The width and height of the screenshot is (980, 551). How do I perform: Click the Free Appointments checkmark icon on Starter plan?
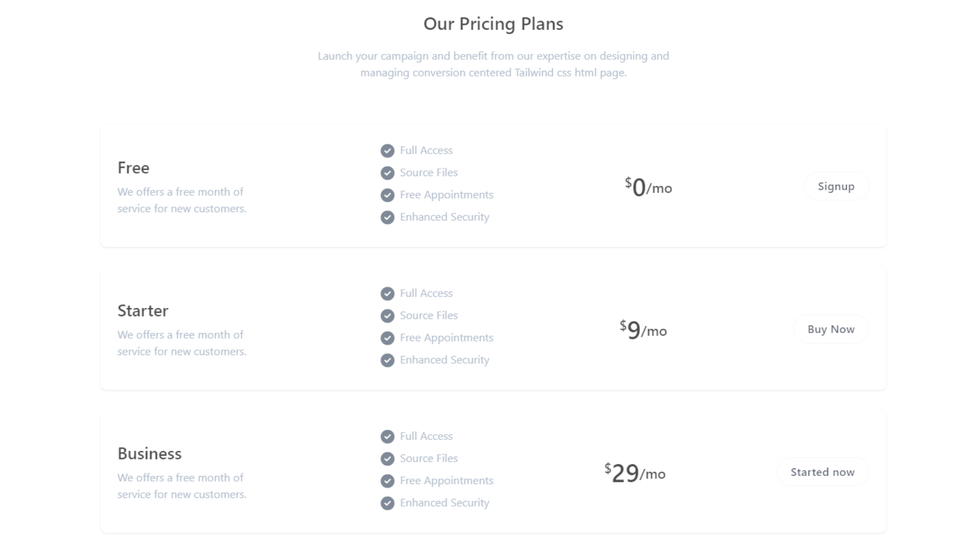[387, 338]
